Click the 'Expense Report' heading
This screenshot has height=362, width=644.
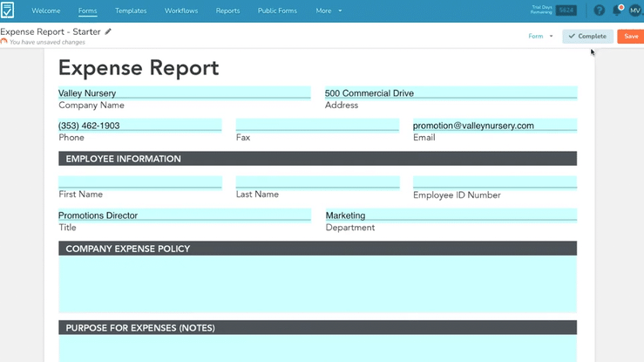(x=139, y=68)
